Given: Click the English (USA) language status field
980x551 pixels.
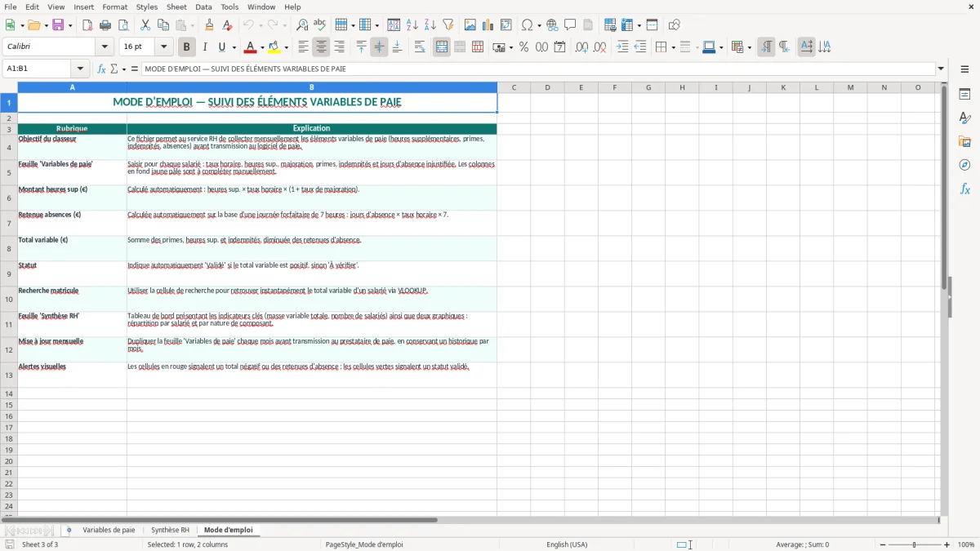Looking at the screenshot, I should [x=567, y=544].
